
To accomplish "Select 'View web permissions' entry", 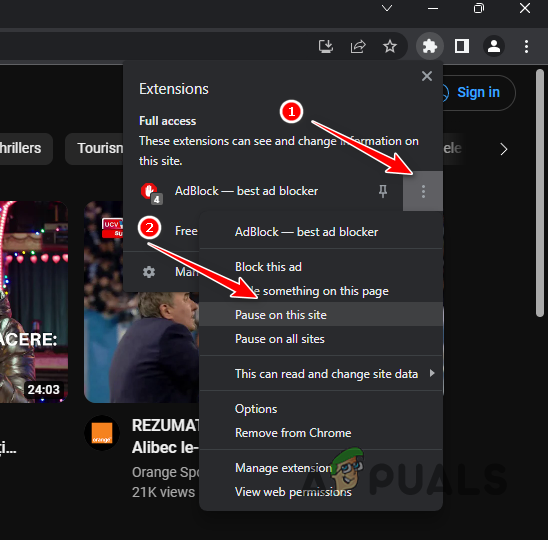I will coord(321,492).
